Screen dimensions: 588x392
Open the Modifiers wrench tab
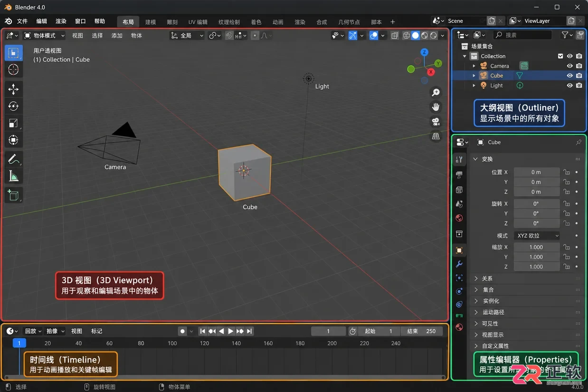point(459,264)
